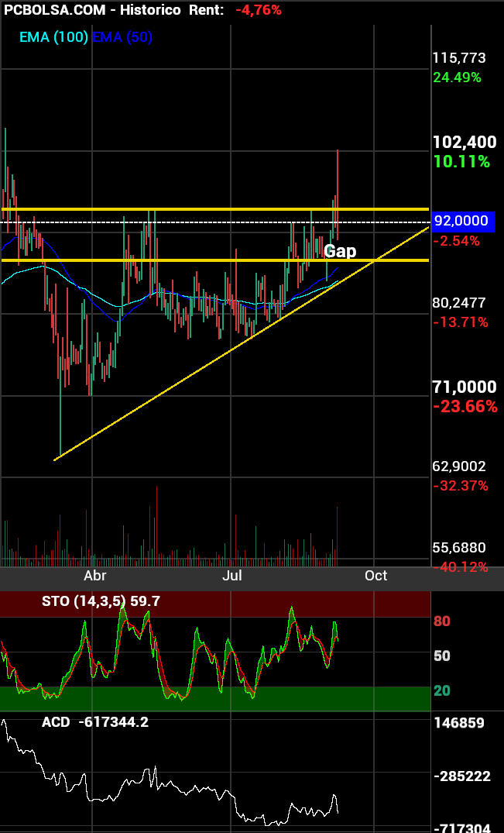This screenshot has height=833, width=504.
Task: Select the Abr date marker on time axis
Action: point(94,576)
